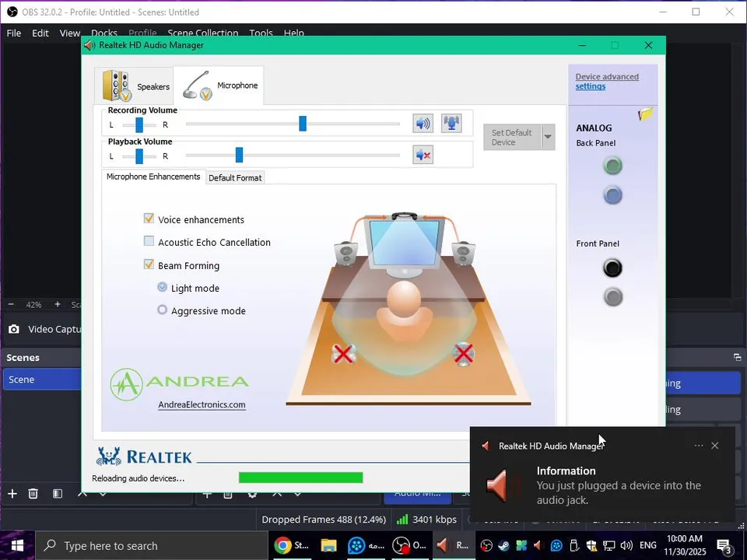Select the gray Front Panel jack

[612, 297]
